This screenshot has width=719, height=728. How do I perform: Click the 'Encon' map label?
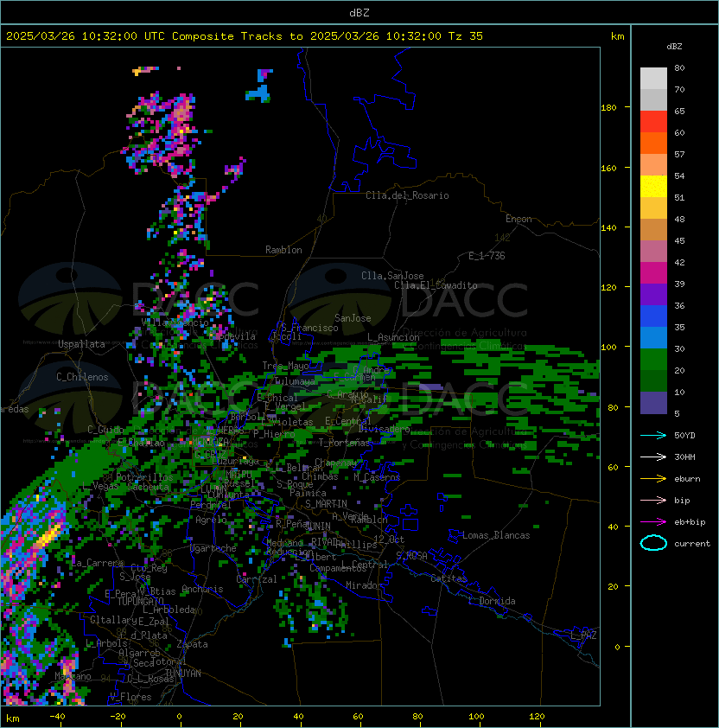coord(519,219)
